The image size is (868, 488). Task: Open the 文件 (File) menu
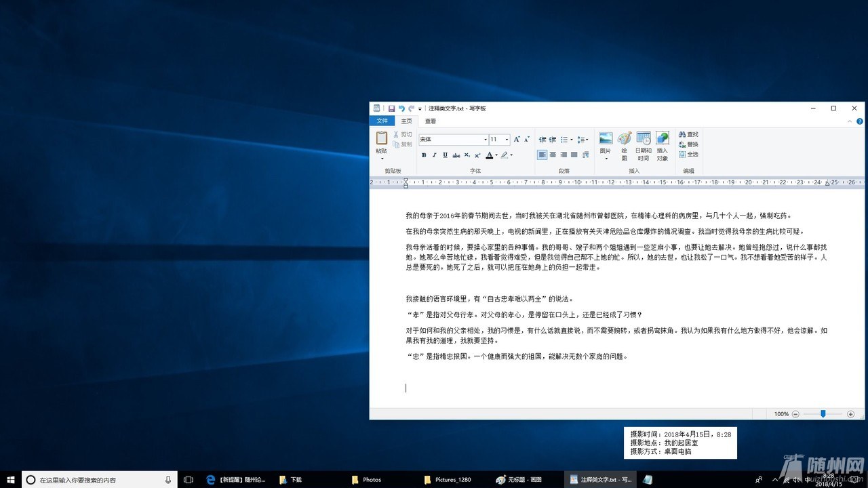coord(382,121)
